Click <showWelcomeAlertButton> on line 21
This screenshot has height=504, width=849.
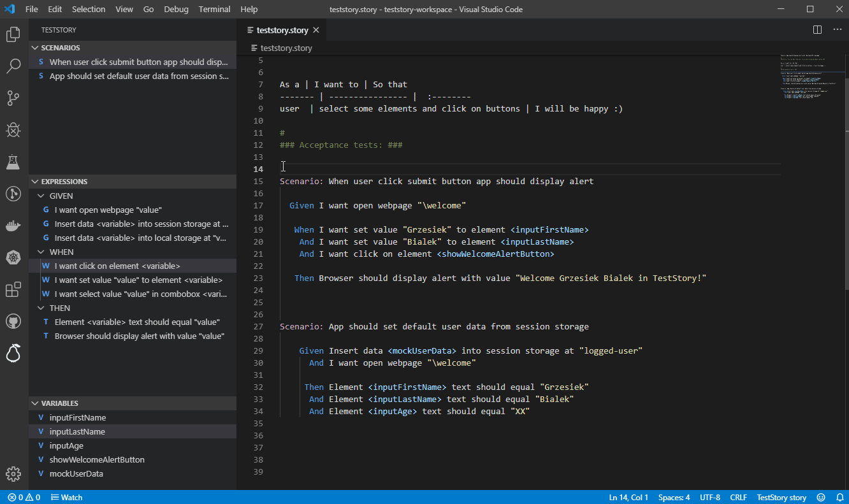[495, 254]
